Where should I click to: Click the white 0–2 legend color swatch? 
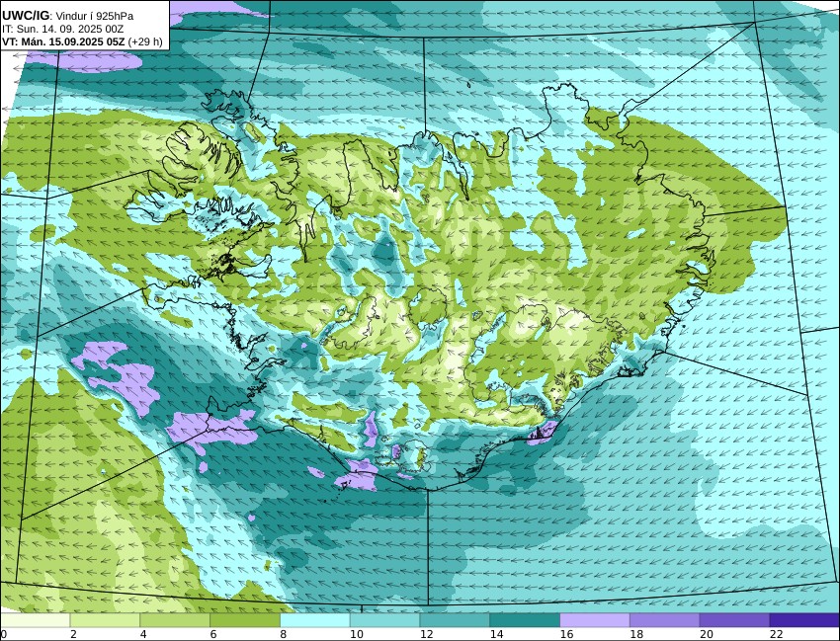(x=36, y=620)
